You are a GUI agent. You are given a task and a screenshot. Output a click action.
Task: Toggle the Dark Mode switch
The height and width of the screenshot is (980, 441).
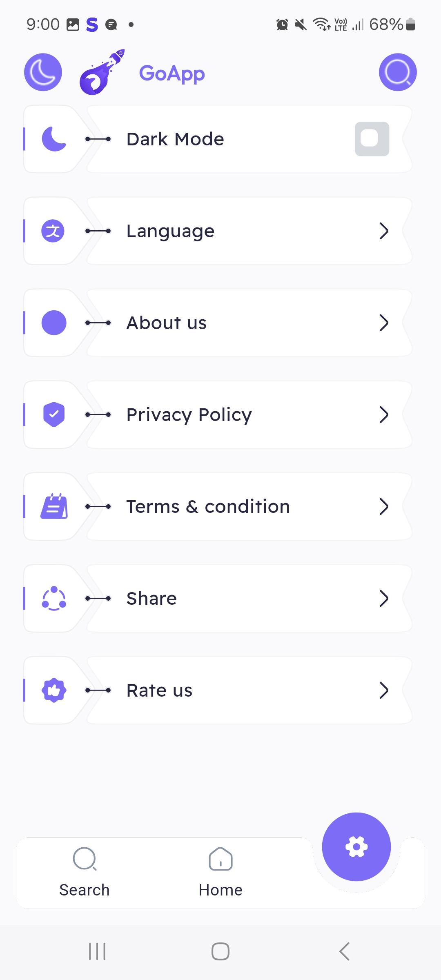[x=372, y=139]
